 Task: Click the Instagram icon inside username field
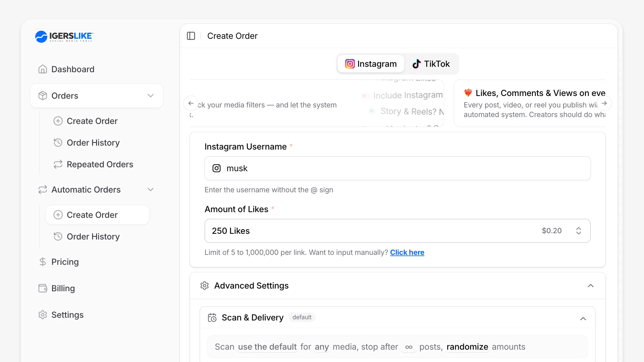pos(217,168)
